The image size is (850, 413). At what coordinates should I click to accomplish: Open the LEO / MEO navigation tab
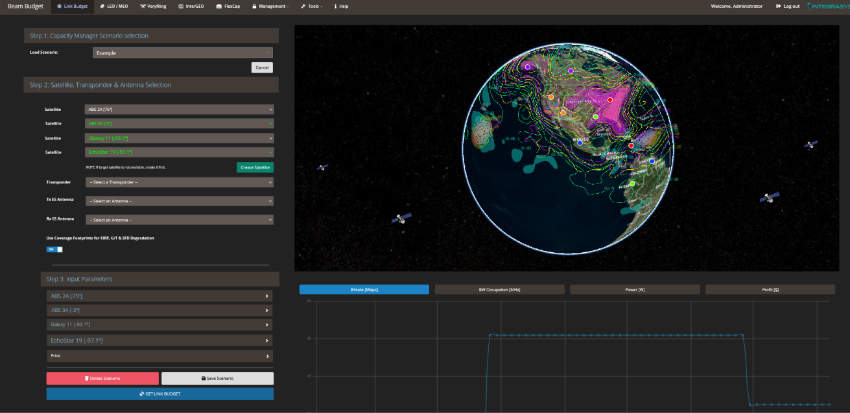point(115,6)
